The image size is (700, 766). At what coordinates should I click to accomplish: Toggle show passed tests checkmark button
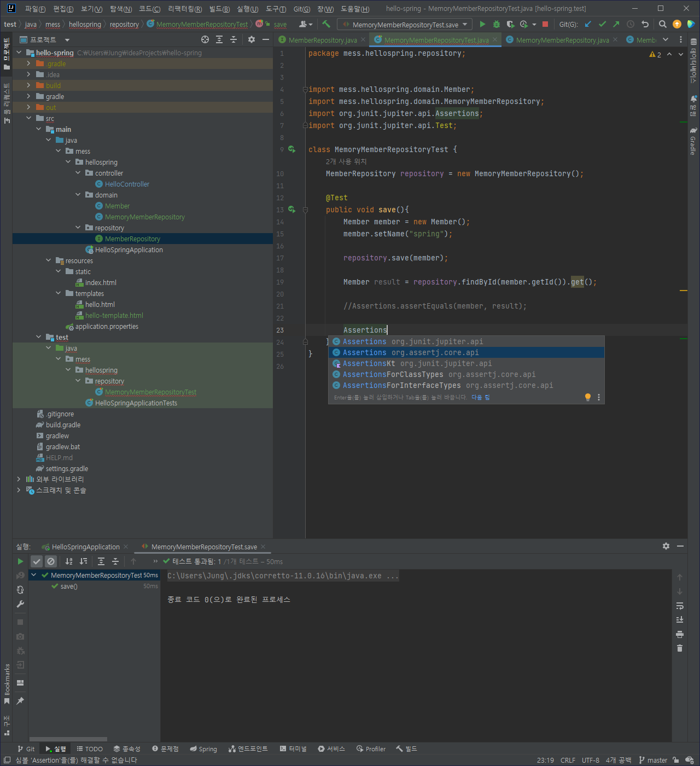click(37, 561)
